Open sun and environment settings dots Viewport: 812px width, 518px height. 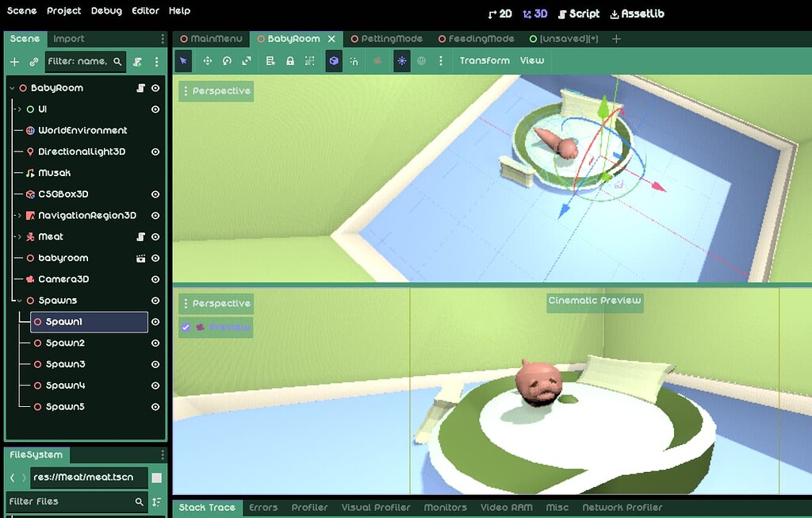[441, 61]
